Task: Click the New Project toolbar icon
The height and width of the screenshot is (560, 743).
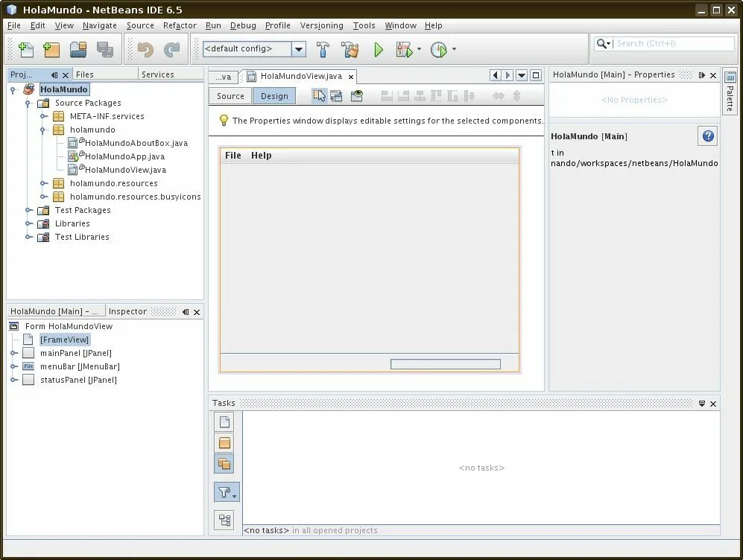Action: [51, 49]
